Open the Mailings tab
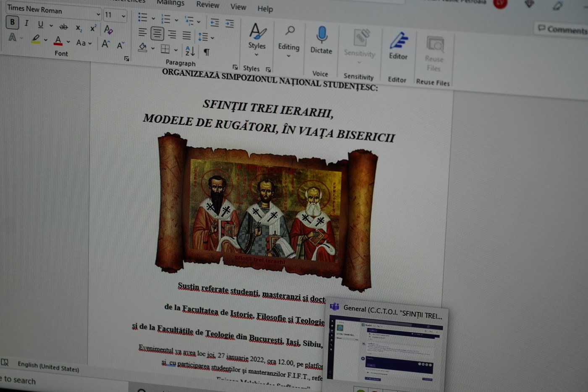The height and width of the screenshot is (392, 588). (171, 3)
